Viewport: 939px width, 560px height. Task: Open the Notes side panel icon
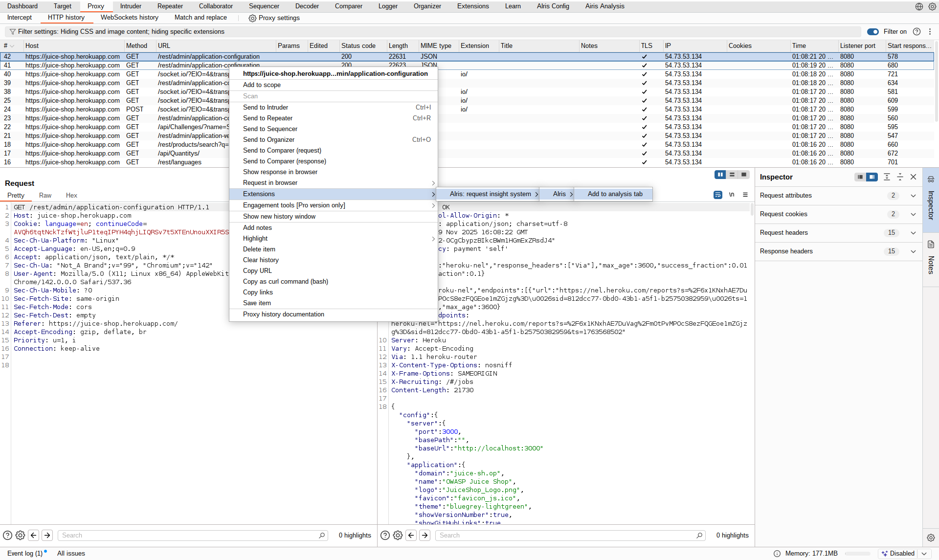pyautogui.click(x=931, y=245)
